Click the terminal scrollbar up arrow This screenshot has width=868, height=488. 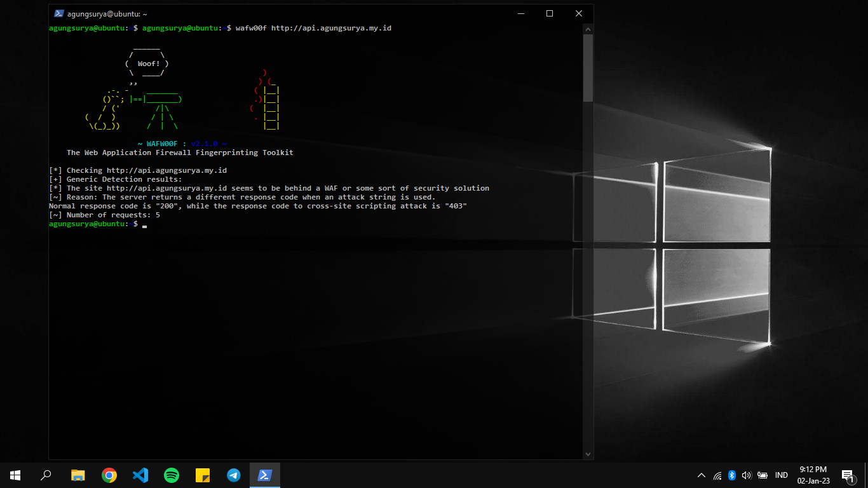coord(588,29)
